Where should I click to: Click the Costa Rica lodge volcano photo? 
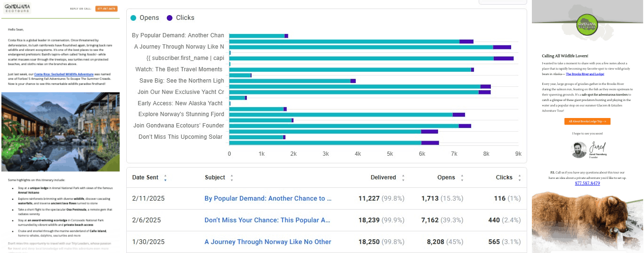click(x=60, y=131)
